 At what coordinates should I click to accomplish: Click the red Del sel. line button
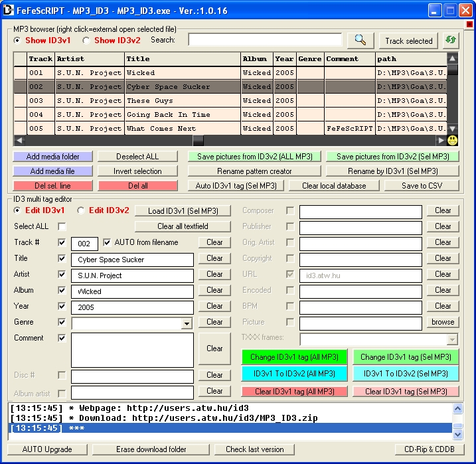click(53, 186)
